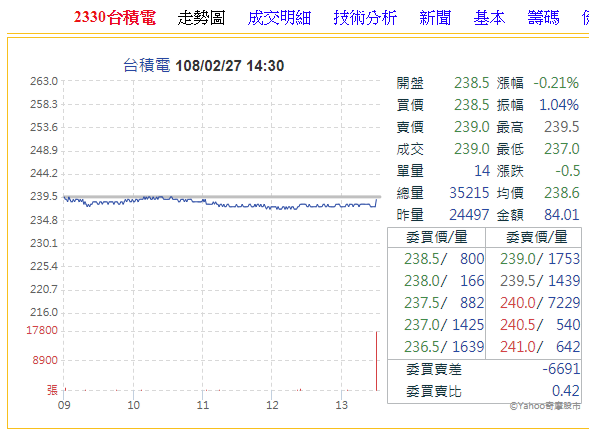This screenshot has width=589, height=436.
Task: Click the 單量 value 14
Action: [482, 171]
